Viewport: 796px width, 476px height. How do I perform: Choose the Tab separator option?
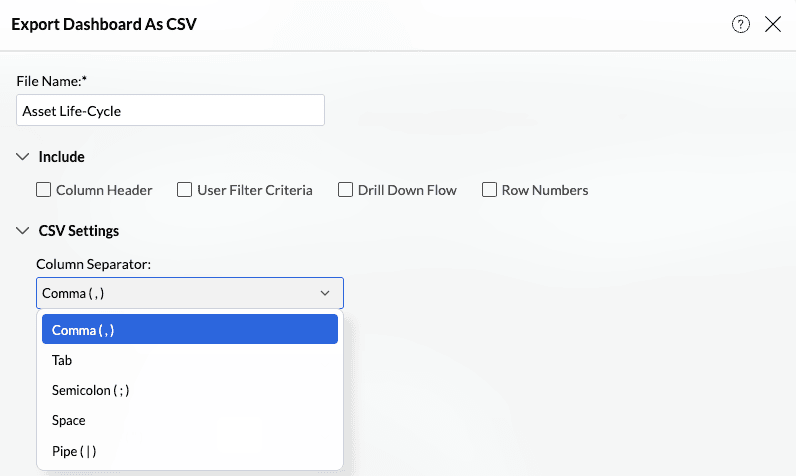coord(62,360)
